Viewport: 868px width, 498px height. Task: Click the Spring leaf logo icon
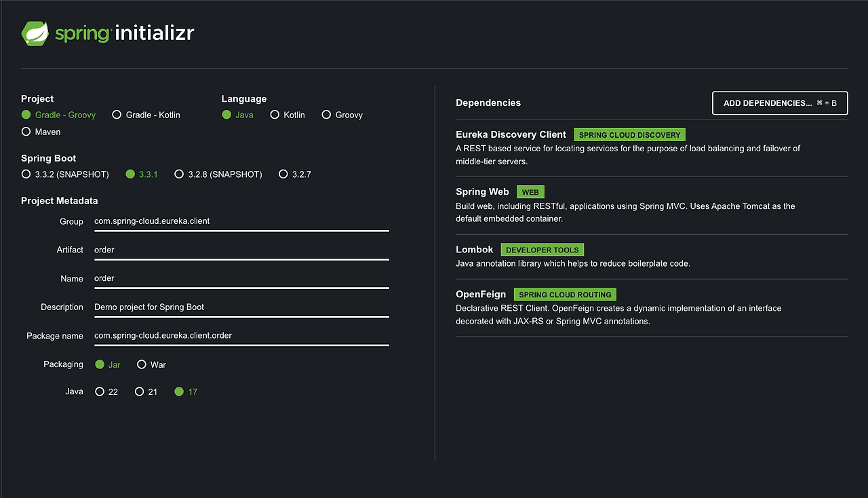click(35, 33)
